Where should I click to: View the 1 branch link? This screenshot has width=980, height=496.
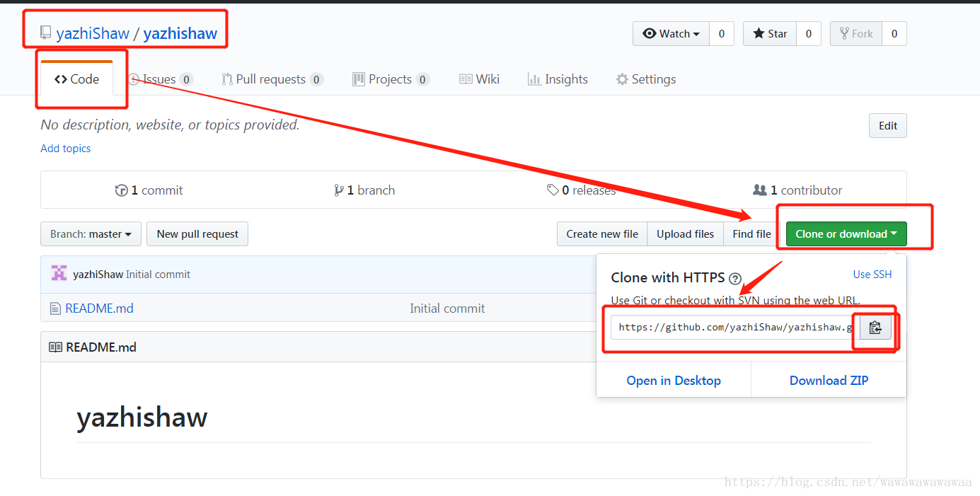[x=364, y=190]
